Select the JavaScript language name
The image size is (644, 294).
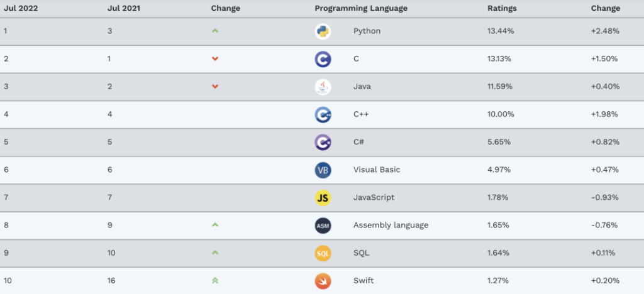374,197
